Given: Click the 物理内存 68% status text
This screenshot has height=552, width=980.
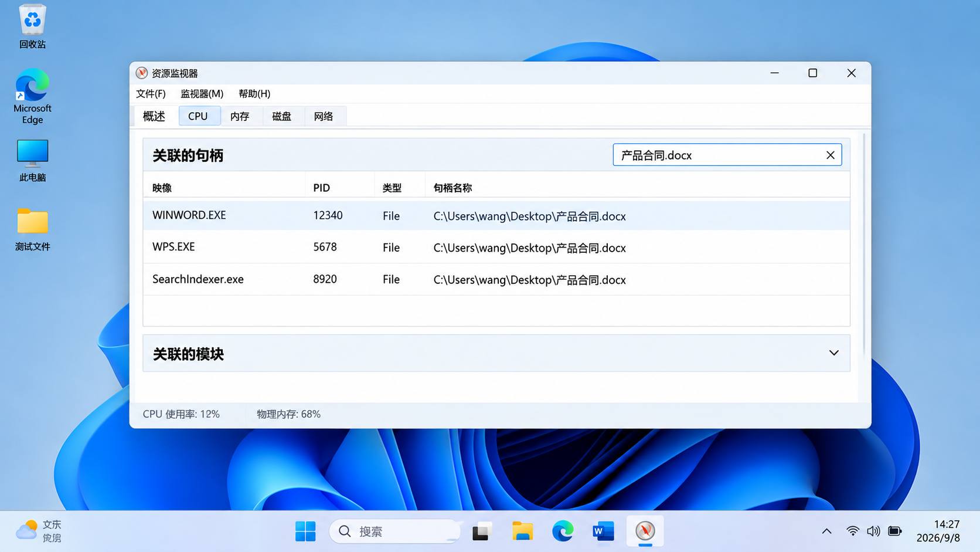Looking at the screenshot, I should tap(288, 414).
